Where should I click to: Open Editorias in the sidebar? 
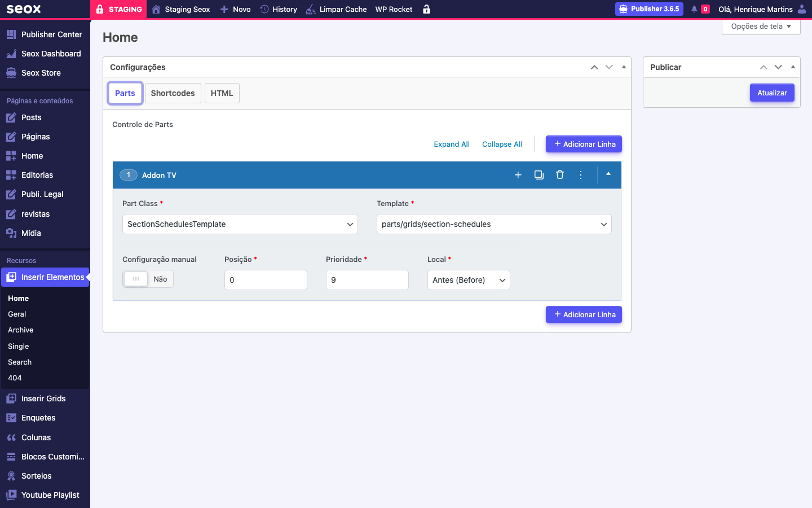coord(45,175)
